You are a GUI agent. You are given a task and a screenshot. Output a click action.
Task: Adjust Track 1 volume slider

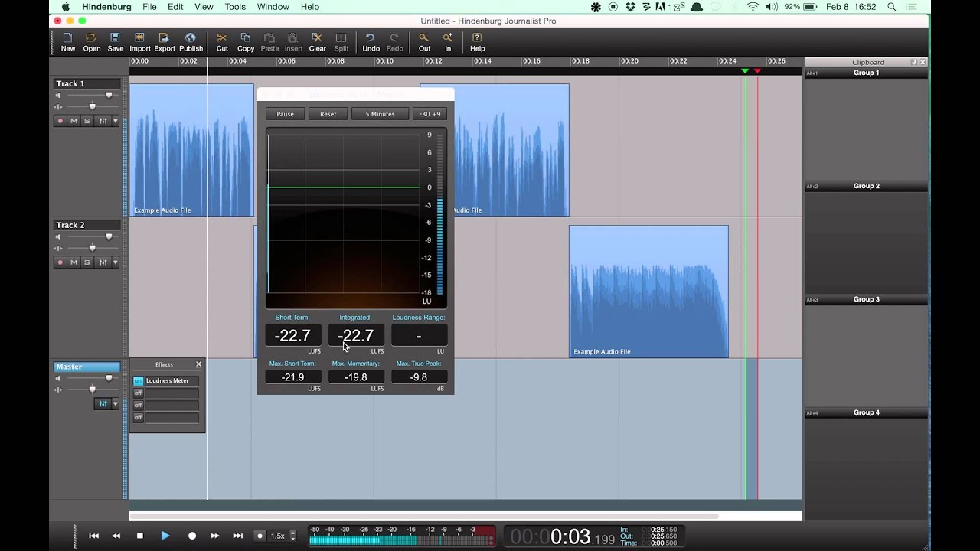coord(109,95)
